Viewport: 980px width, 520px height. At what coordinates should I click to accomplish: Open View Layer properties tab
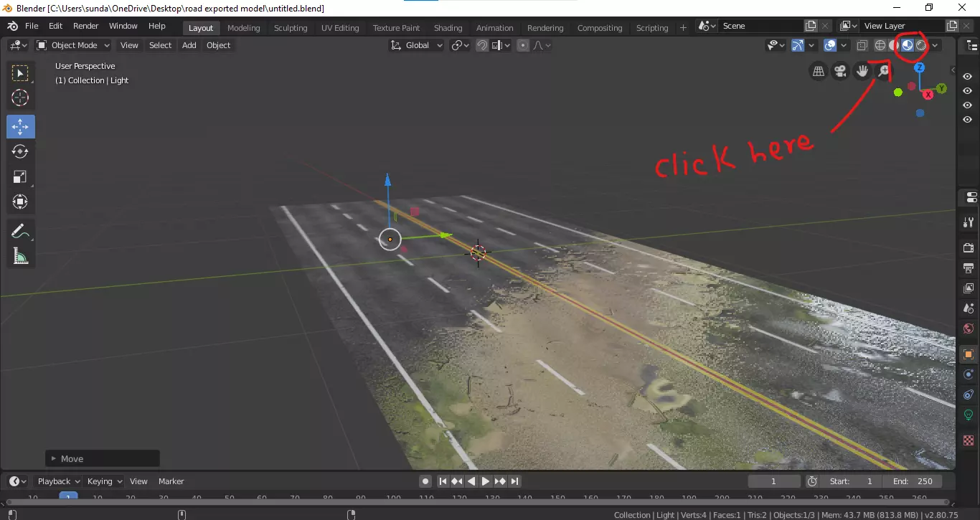(x=969, y=288)
